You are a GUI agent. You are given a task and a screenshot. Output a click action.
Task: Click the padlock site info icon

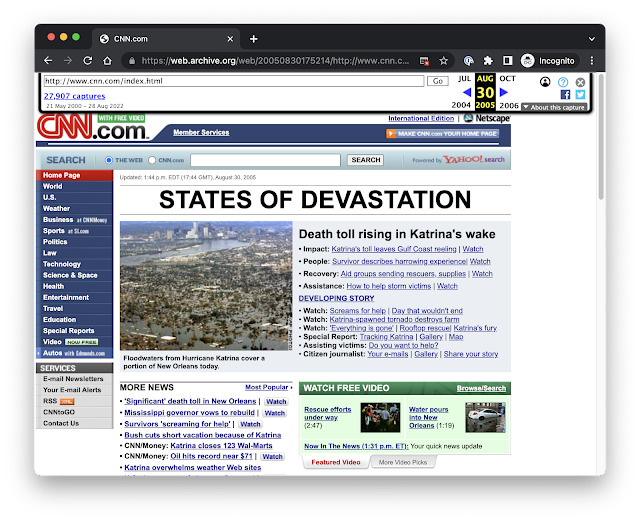coord(132,61)
